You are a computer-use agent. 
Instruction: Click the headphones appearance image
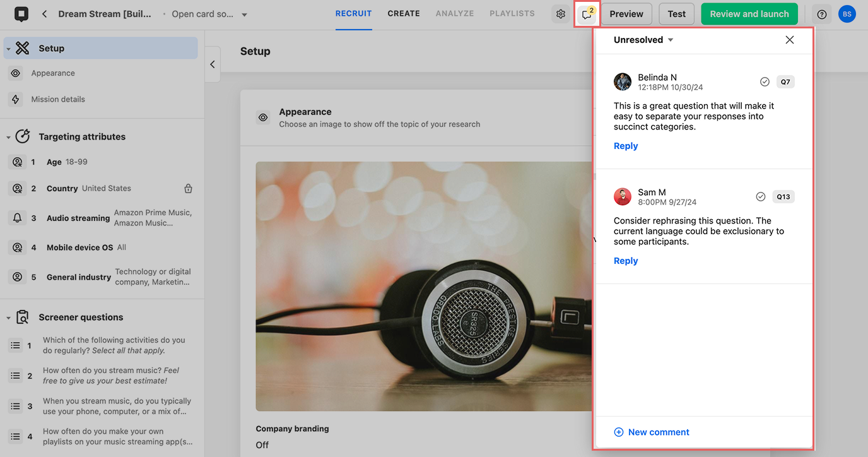(423, 287)
